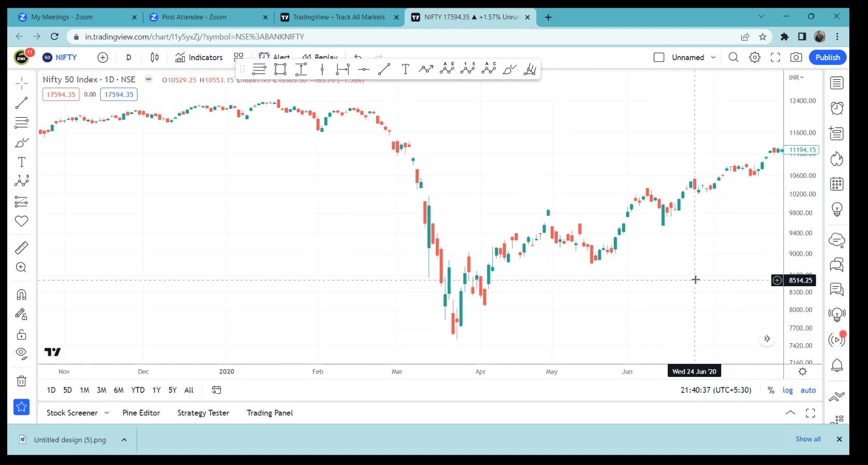Open the patterns tool in left sidebar
This screenshot has width=868, height=465.
point(21,181)
